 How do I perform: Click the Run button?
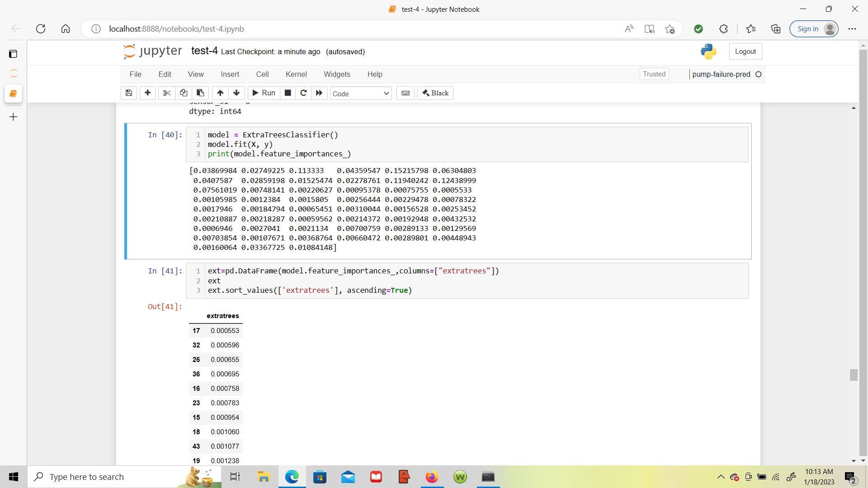[264, 93]
